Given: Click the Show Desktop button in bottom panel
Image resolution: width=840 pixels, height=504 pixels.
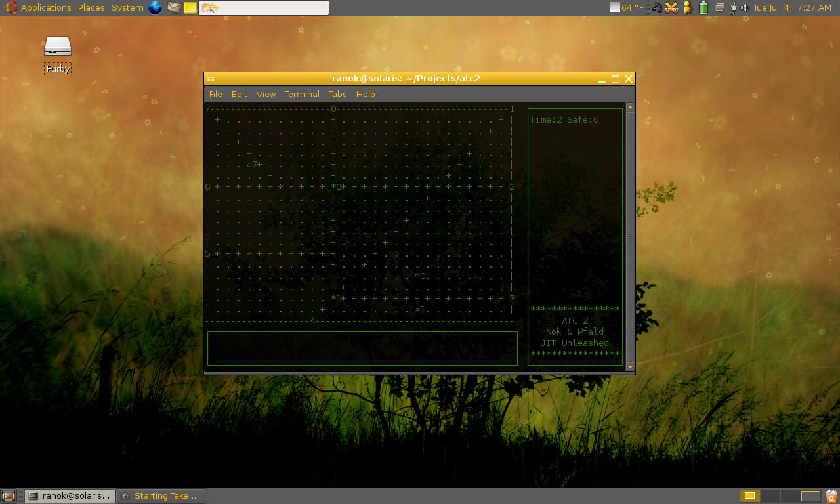Looking at the screenshot, I should [9, 496].
